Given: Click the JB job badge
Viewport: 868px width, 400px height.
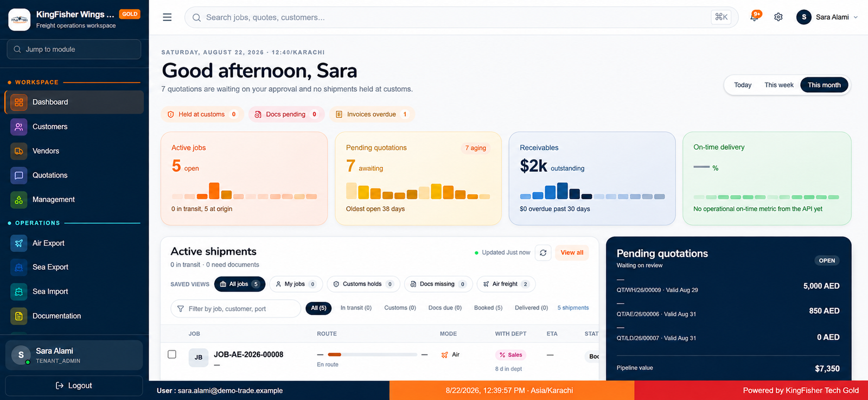Looking at the screenshot, I should [199, 357].
